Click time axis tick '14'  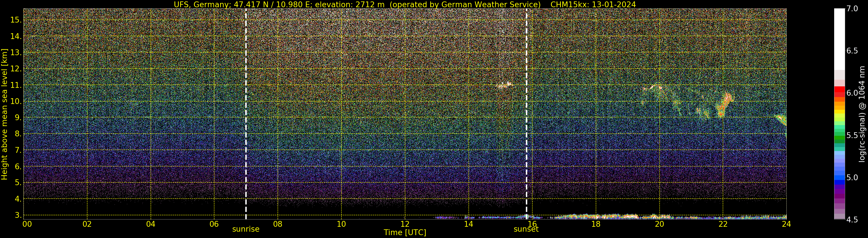pos(468,224)
